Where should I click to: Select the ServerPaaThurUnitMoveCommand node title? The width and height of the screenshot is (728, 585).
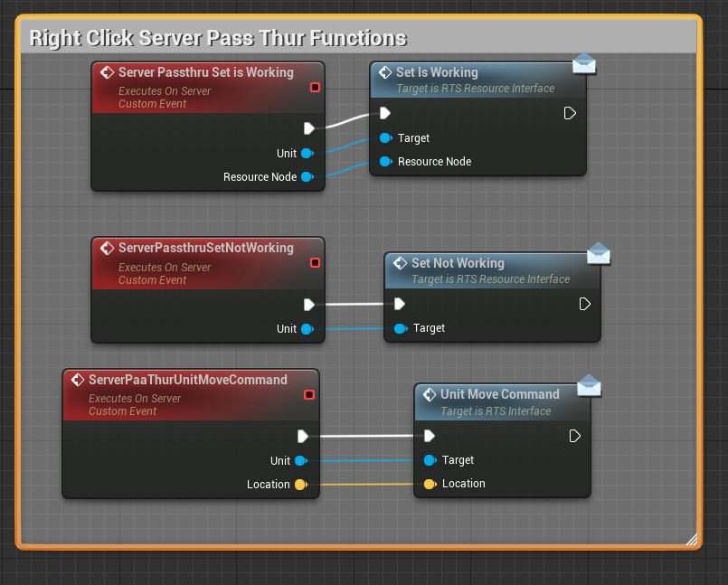coord(188,380)
